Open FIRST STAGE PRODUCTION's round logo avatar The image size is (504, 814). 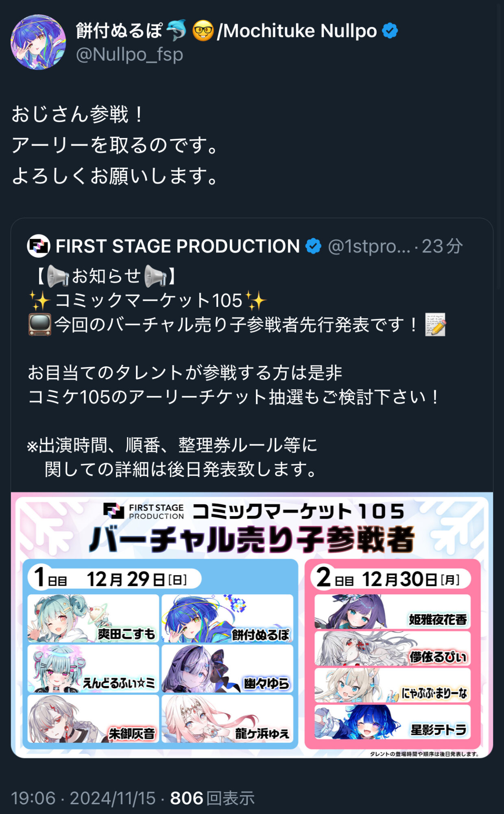[39, 246]
